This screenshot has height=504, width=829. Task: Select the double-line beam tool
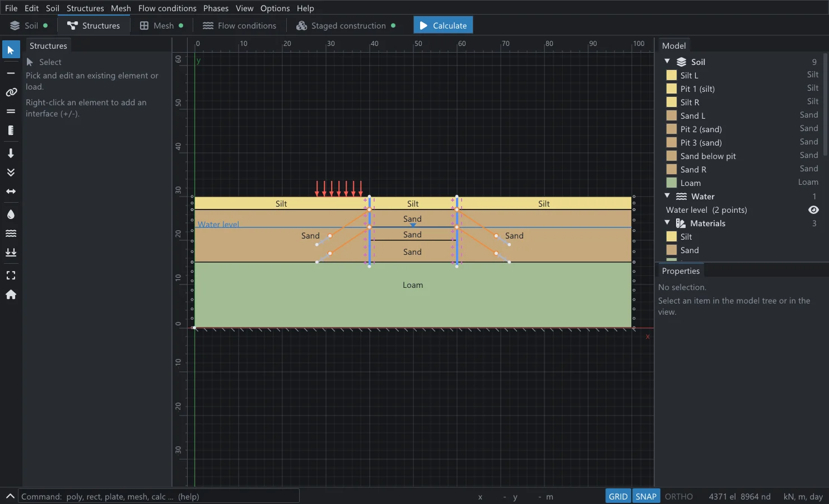pyautogui.click(x=11, y=111)
